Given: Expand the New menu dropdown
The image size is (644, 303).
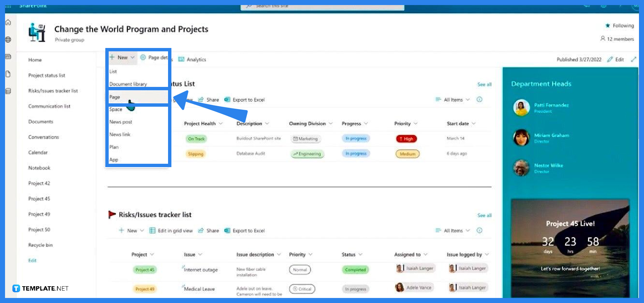Looking at the screenshot, I should click(133, 57).
